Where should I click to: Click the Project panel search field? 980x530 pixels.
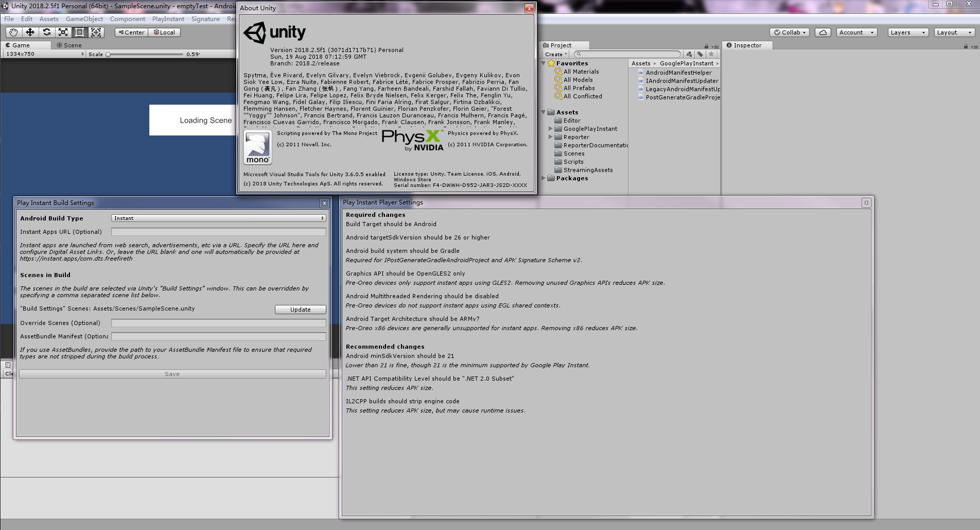point(627,54)
